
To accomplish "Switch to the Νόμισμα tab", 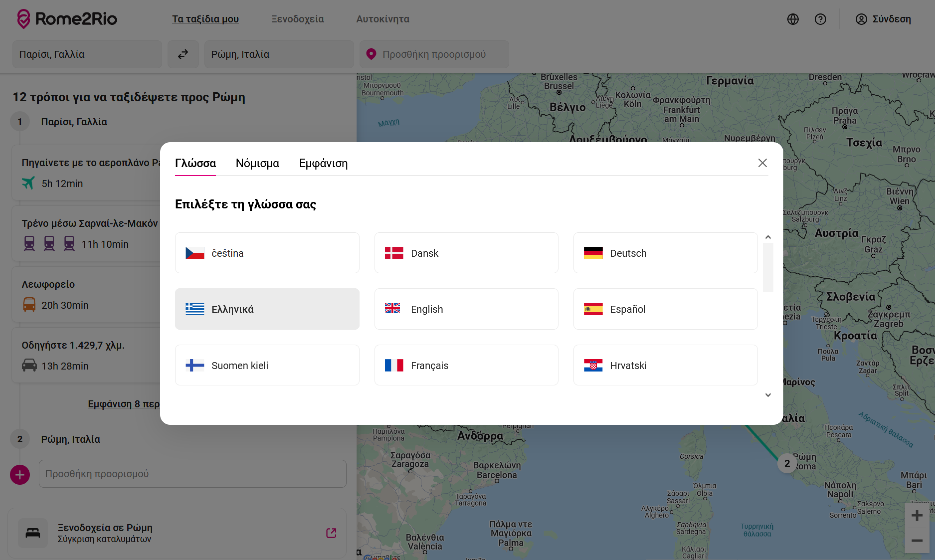I will [257, 163].
